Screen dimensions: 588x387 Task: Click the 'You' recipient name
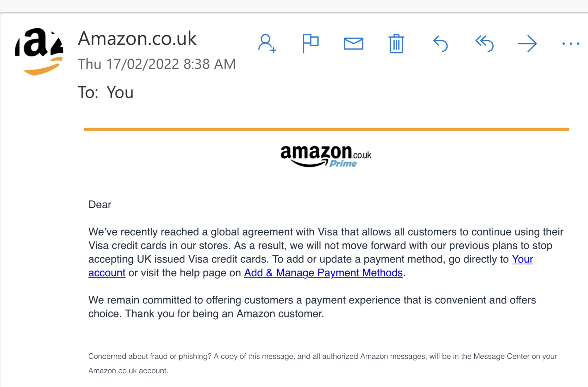pyautogui.click(x=120, y=92)
